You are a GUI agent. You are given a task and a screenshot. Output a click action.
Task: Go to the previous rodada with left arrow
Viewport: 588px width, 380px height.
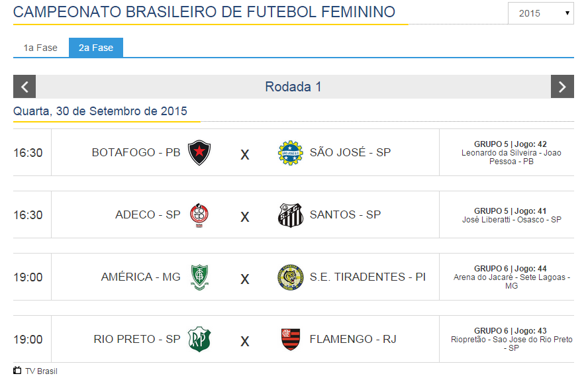tap(24, 87)
